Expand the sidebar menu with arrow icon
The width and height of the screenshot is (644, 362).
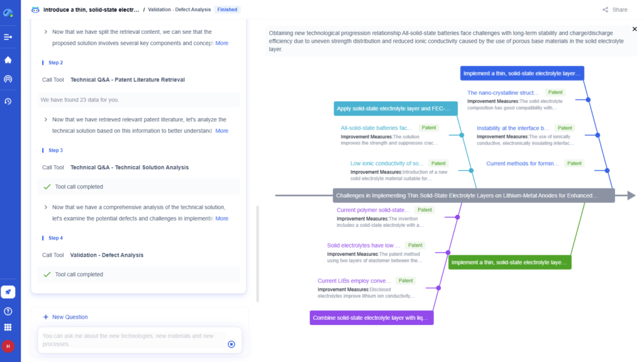[x=8, y=37]
